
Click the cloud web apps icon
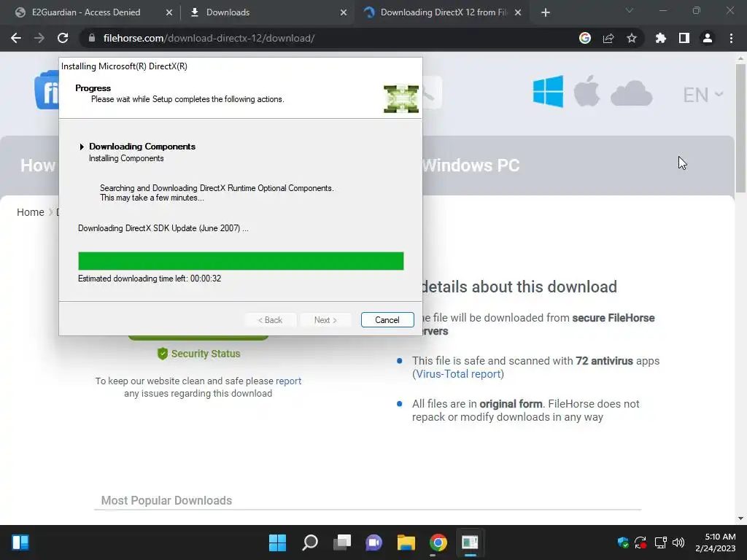[631, 93]
